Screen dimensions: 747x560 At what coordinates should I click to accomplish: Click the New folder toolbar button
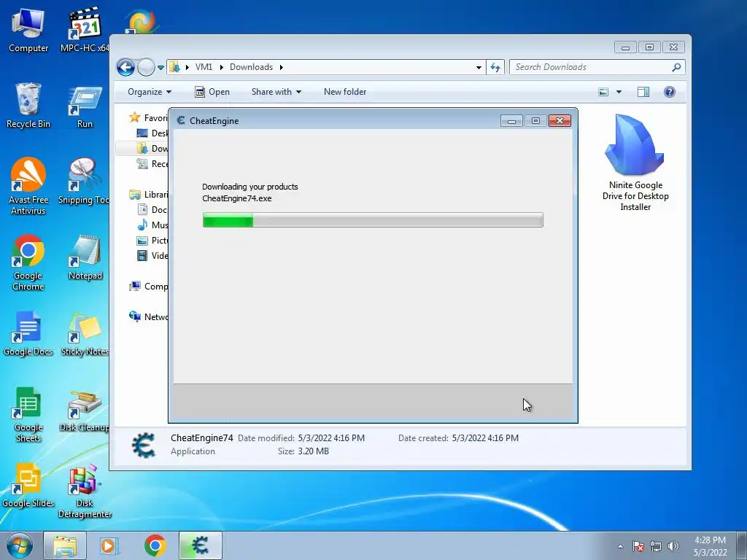tap(345, 92)
